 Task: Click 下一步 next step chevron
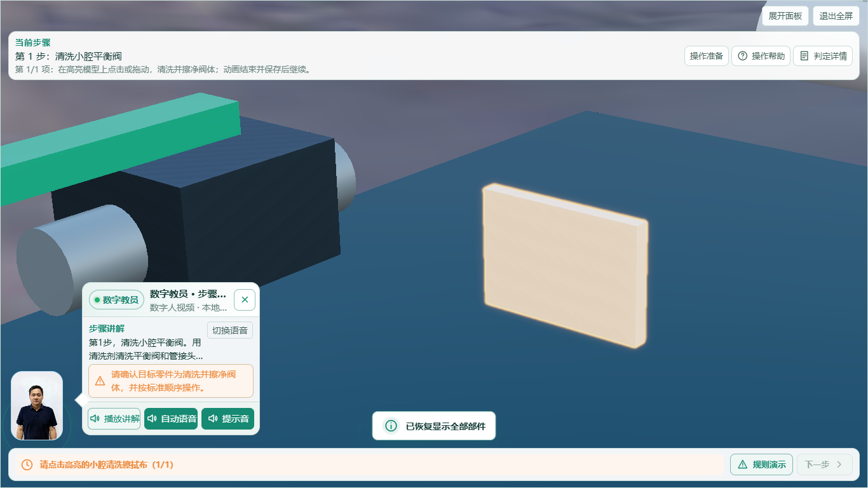pos(839,464)
